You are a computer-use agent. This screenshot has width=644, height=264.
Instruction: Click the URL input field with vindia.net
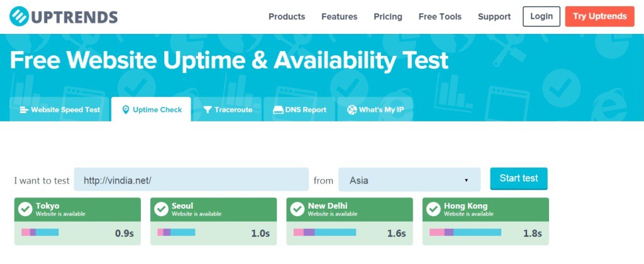(x=191, y=179)
